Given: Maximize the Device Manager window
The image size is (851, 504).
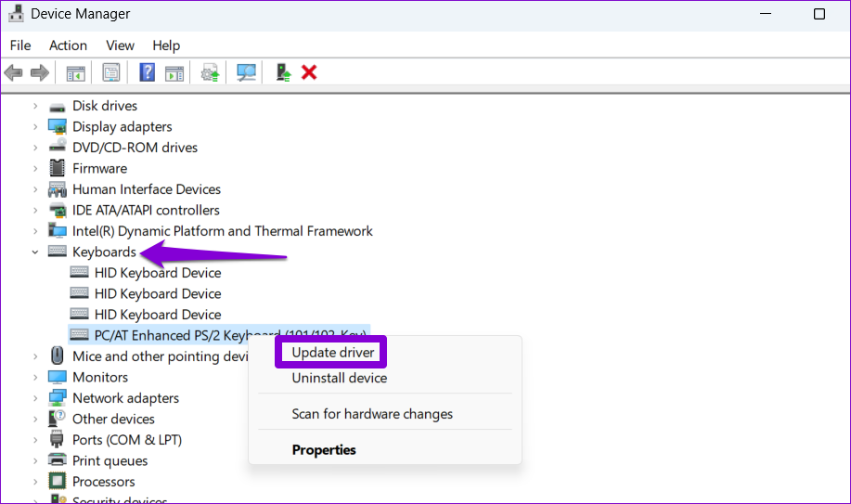Looking at the screenshot, I should tap(819, 14).
